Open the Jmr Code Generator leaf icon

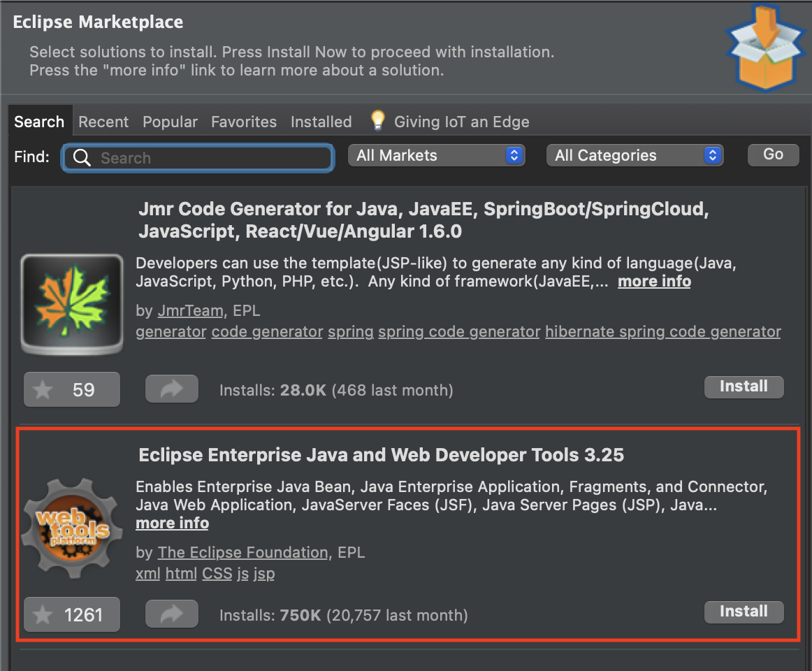[x=71, y=303]
